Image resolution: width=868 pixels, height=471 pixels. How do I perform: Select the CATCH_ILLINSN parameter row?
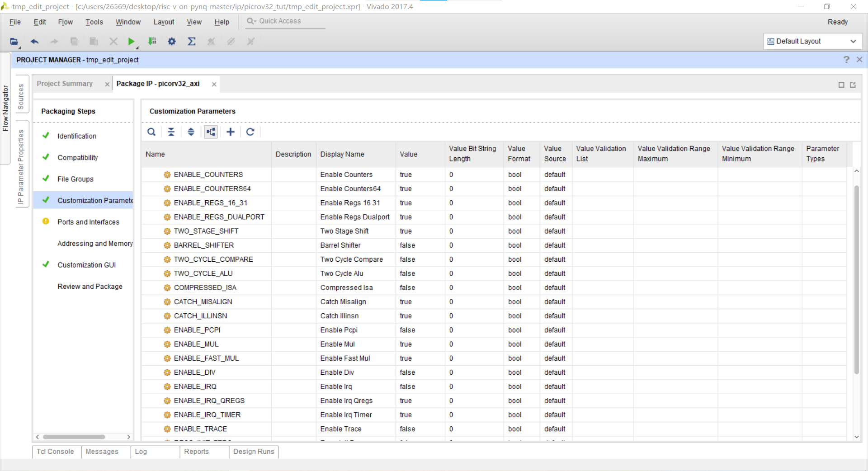coord(494,316)
